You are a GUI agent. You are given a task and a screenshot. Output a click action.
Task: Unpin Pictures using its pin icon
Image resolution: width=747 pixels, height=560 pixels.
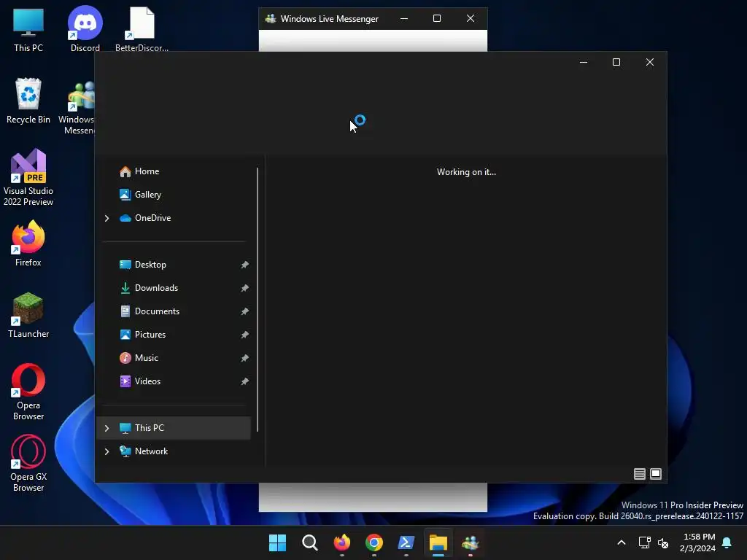244,335
